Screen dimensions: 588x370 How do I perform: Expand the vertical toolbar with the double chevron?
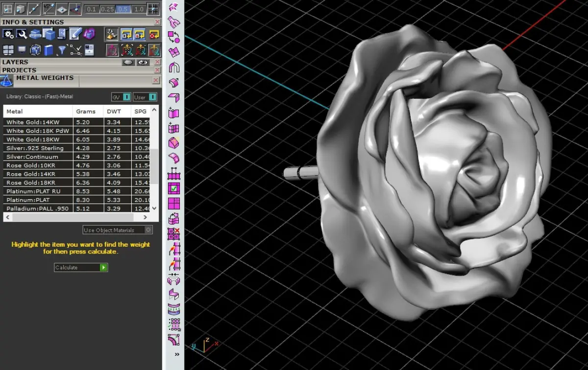pyautogui.click(x=177, y=354)
